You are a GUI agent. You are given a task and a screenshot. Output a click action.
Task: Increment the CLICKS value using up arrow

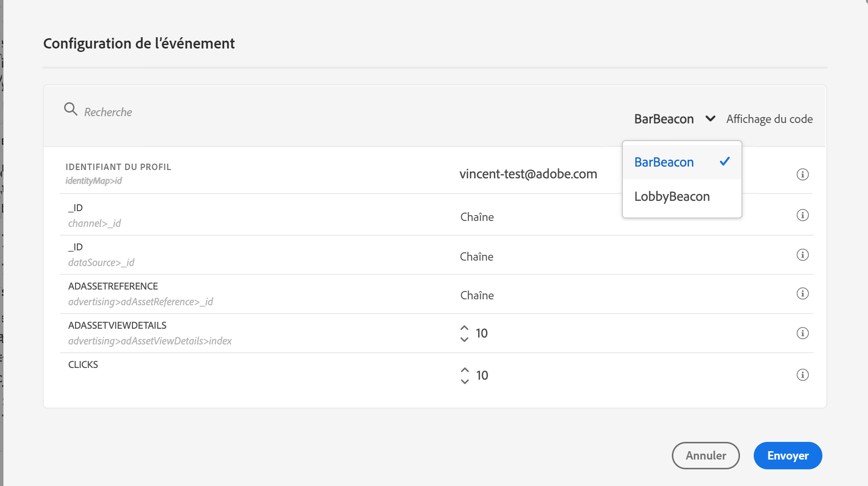[x=465, y=370]
